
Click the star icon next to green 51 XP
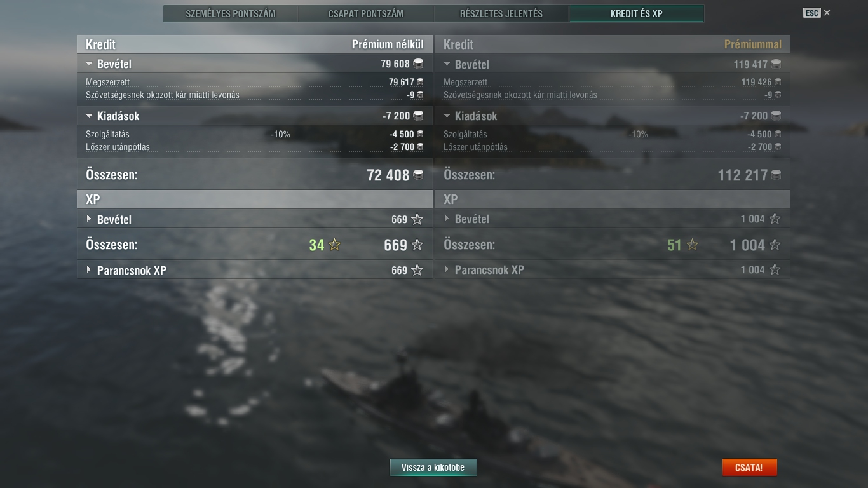(693, 245)
